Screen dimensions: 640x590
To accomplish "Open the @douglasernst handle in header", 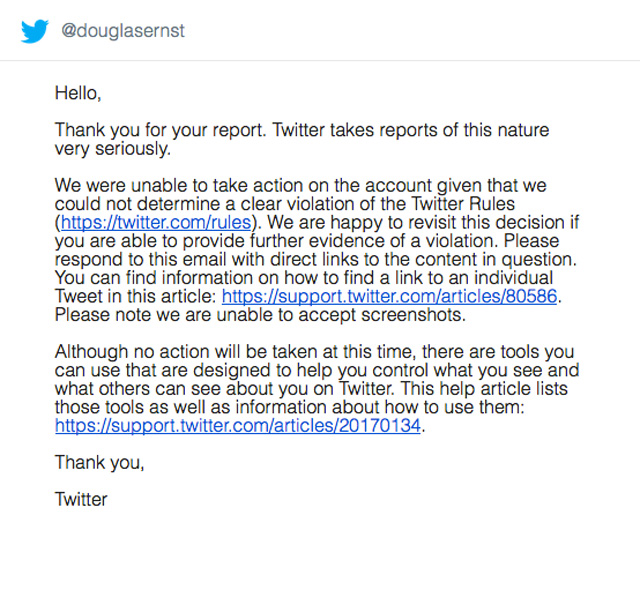I will pos(122,31).
